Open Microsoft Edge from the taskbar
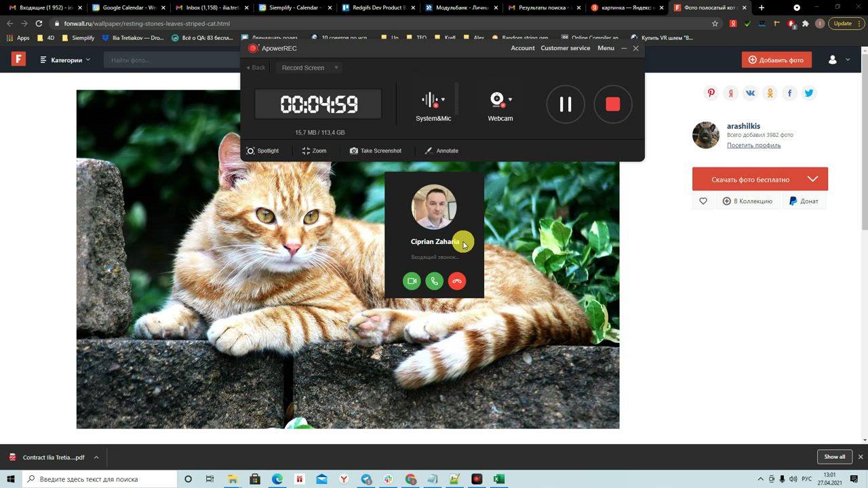This screenshot has width=868, height=488. [x=277, y=479]
